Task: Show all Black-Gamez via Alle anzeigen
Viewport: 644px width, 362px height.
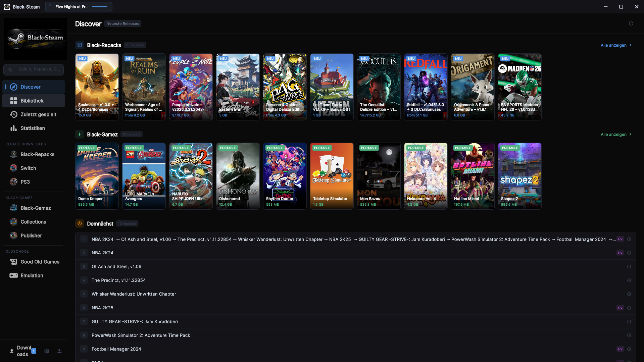Action: point(616,134)
